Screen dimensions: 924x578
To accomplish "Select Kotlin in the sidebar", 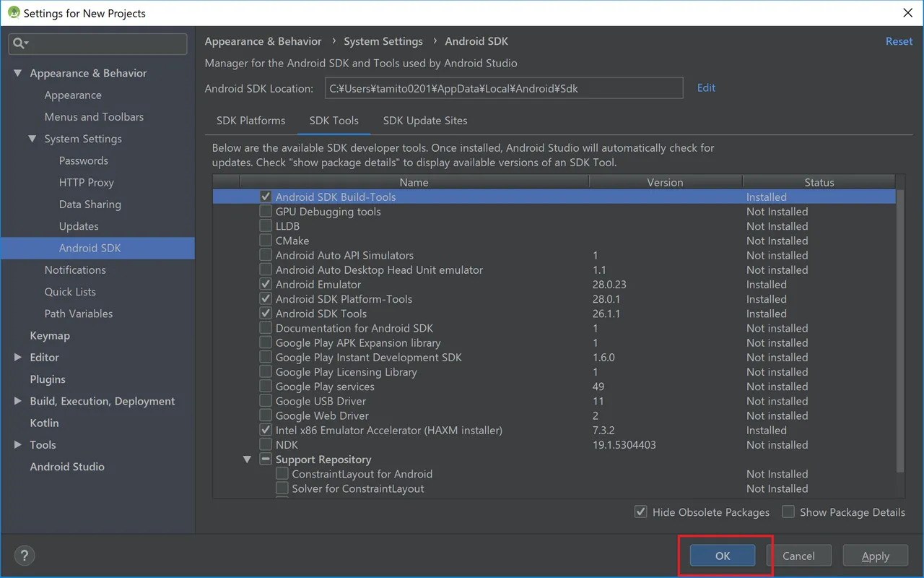I will click(x=44, y=423).
